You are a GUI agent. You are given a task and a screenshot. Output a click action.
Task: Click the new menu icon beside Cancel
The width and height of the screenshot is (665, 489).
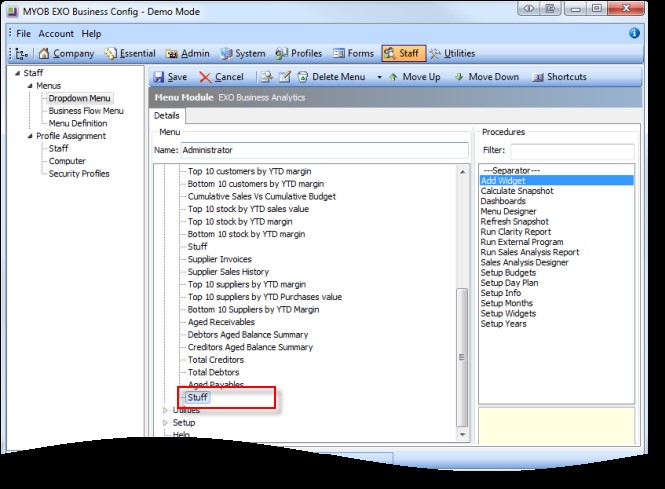pyautogui.click(x=267, y=77)
